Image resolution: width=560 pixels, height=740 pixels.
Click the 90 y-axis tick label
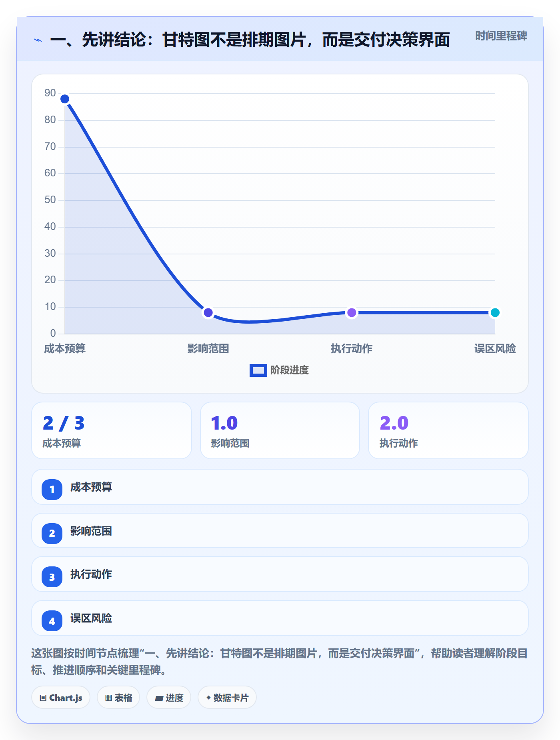click(50, 93)
